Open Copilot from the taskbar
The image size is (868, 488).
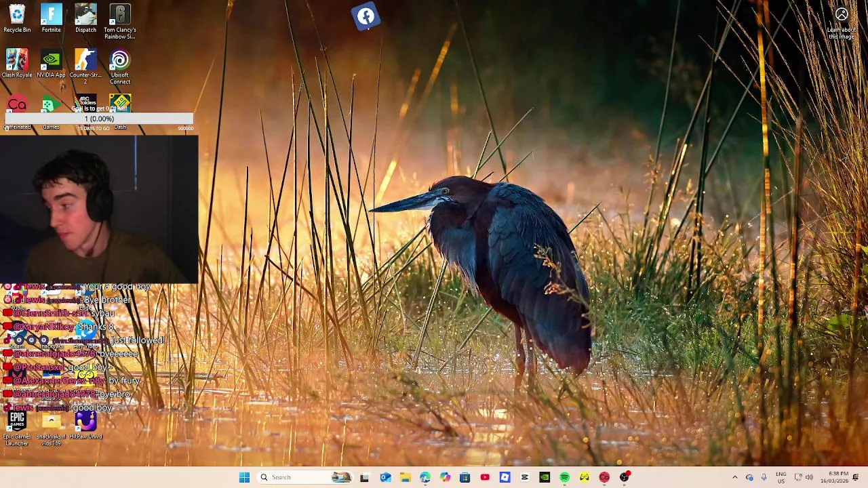[445, 477]
